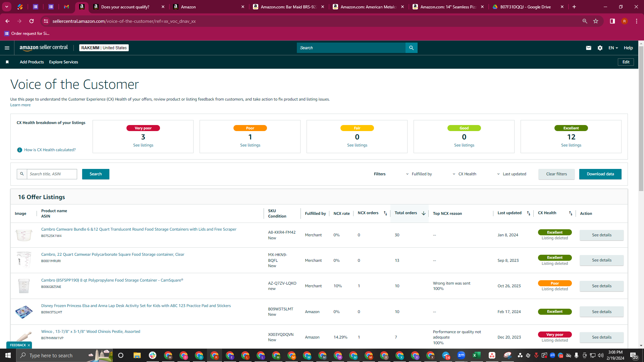Viewport: 644px width, 362px height.
Task: Open Windows Start menu
Action: (x=8, y=355)
